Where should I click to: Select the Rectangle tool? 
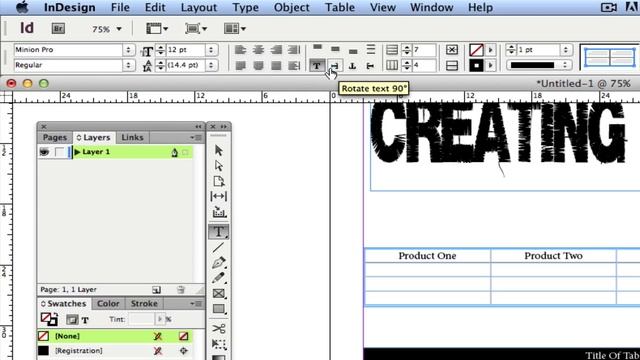click(x=219, y=309)
